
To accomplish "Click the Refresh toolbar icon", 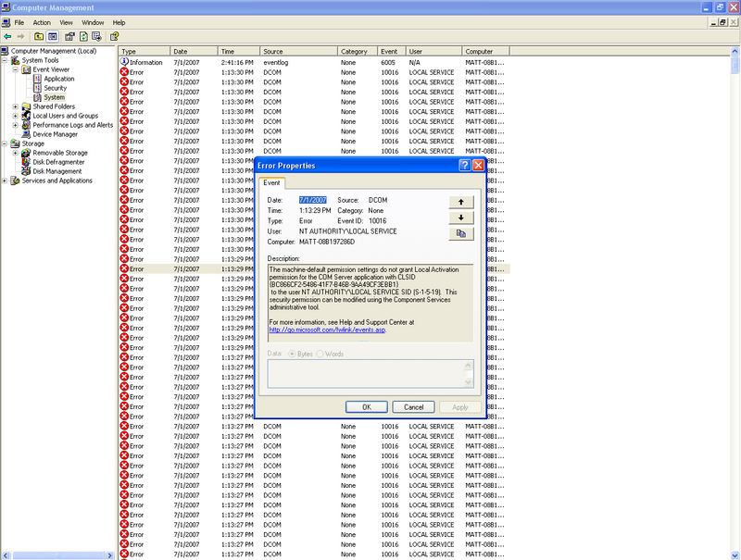I will 83,36.
